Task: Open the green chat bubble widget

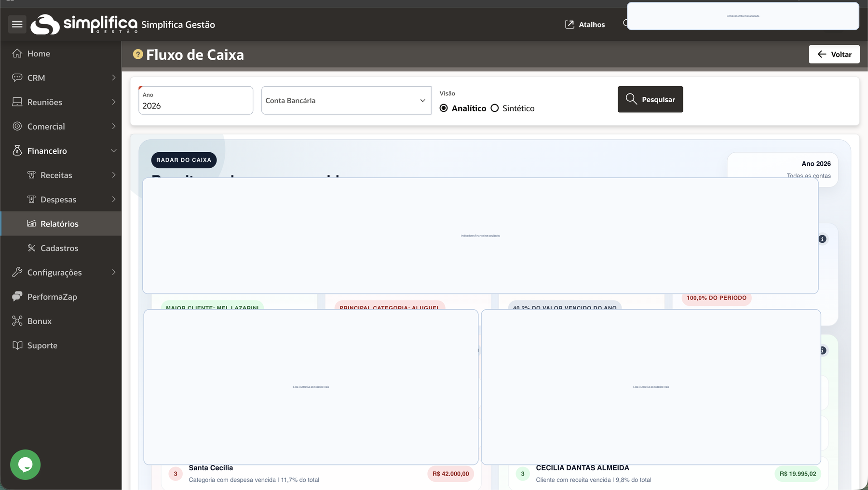Action: click(x=25, y=464)
